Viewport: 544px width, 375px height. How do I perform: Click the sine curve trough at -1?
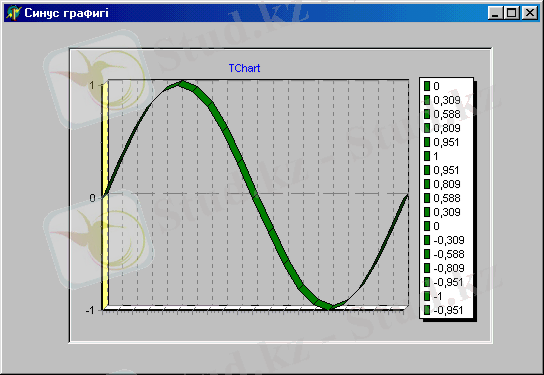[x=329, y=306]
